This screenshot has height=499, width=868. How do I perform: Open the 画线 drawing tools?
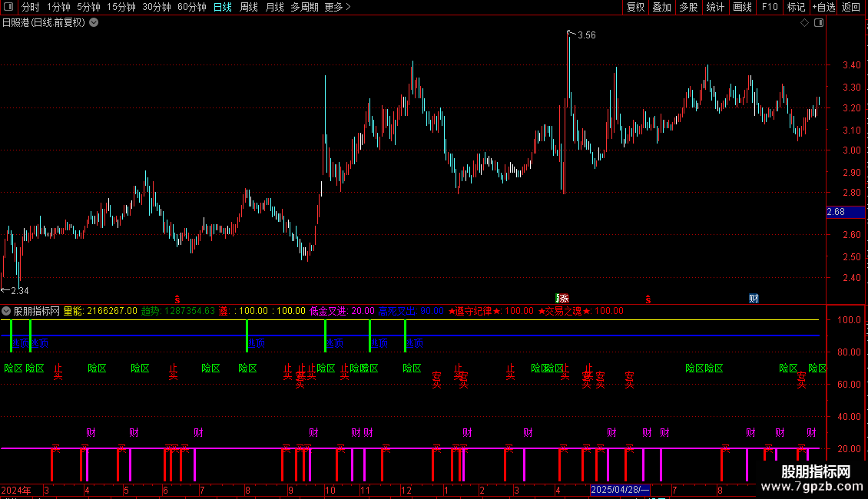(742, 7)
